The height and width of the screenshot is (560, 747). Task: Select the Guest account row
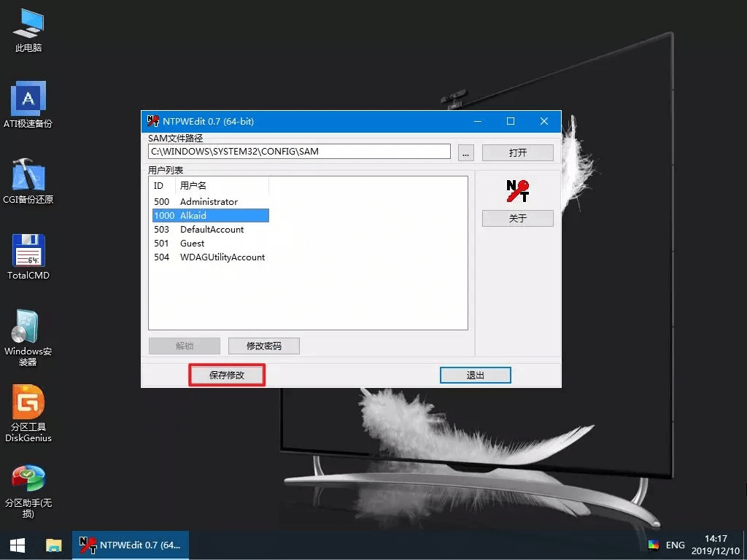click(192, 243)
